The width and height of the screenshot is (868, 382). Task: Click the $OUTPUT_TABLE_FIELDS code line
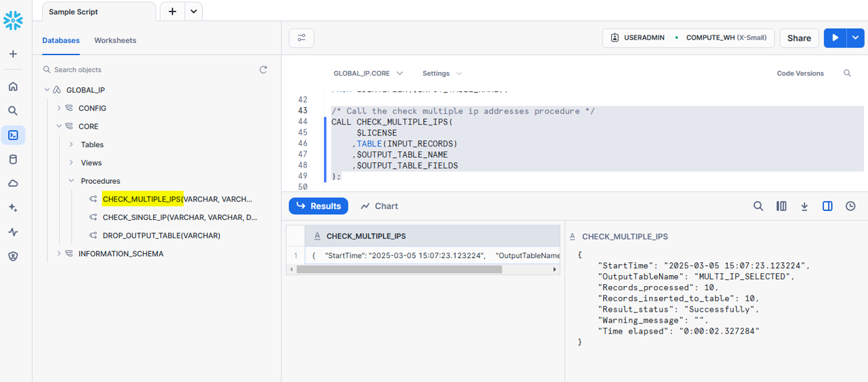[405, 165]
